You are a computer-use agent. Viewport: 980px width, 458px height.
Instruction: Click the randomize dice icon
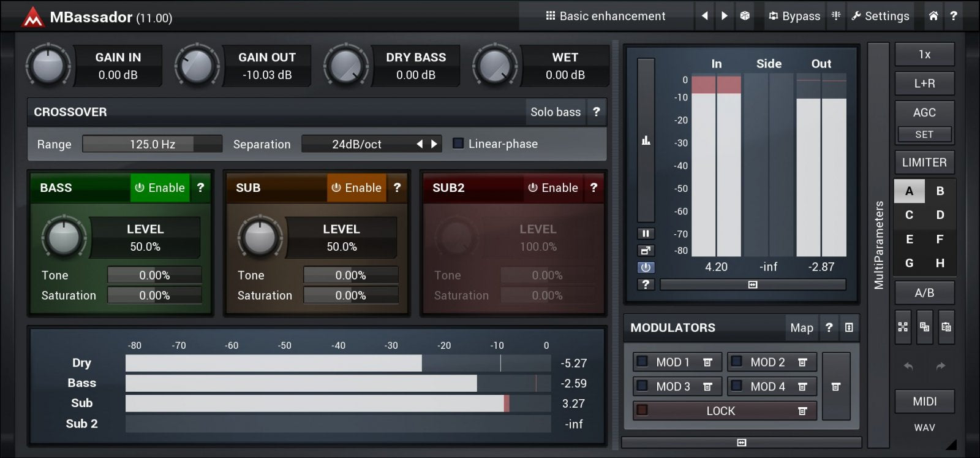coord(745,16)
